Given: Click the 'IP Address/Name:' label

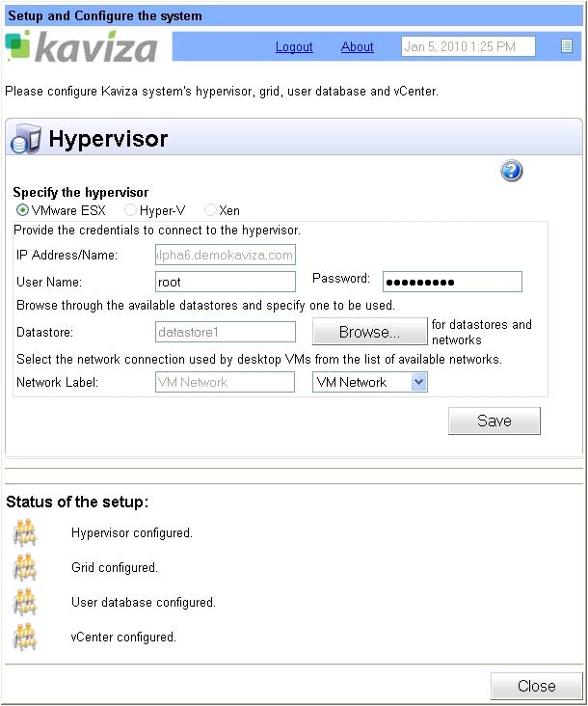Looking at the screenshot, I should coord(67,256).
